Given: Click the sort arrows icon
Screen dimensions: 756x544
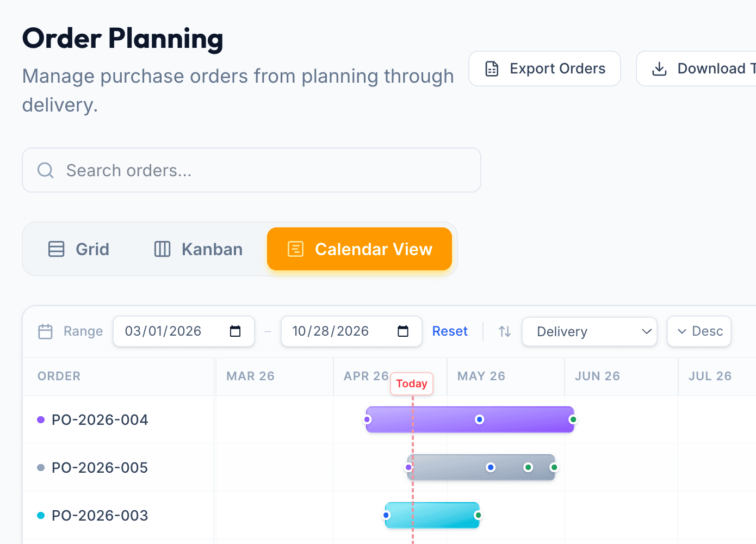Looking at the screenshot, I should tap(505, 331).
